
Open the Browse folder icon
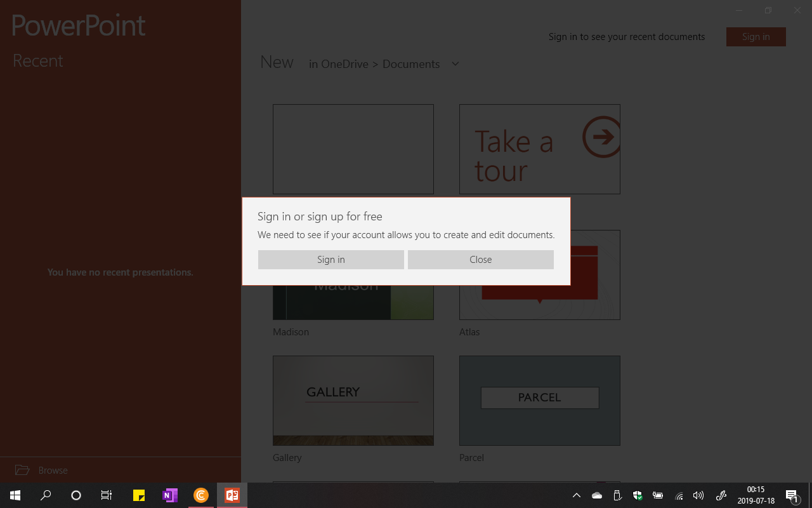click(22, 470)
